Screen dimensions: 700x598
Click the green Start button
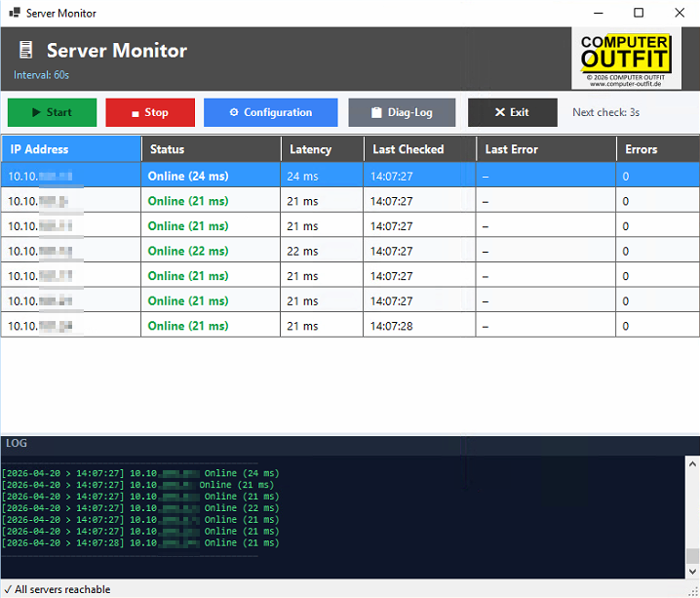pyautogui.click(x=53, y=112)
